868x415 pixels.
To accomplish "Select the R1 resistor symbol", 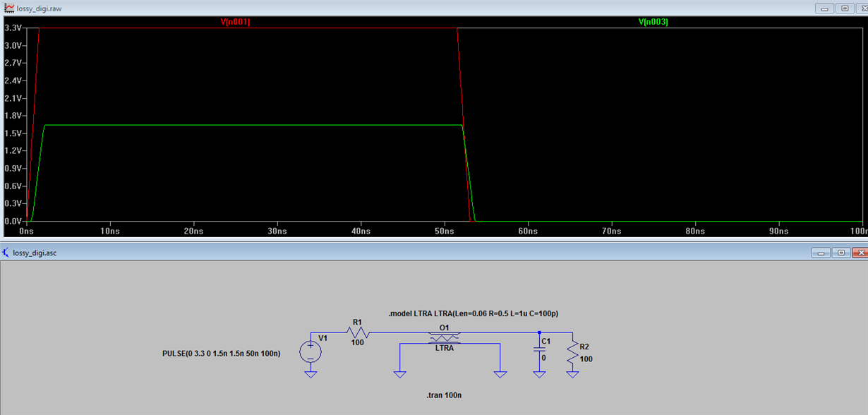I will click(356, 332).
